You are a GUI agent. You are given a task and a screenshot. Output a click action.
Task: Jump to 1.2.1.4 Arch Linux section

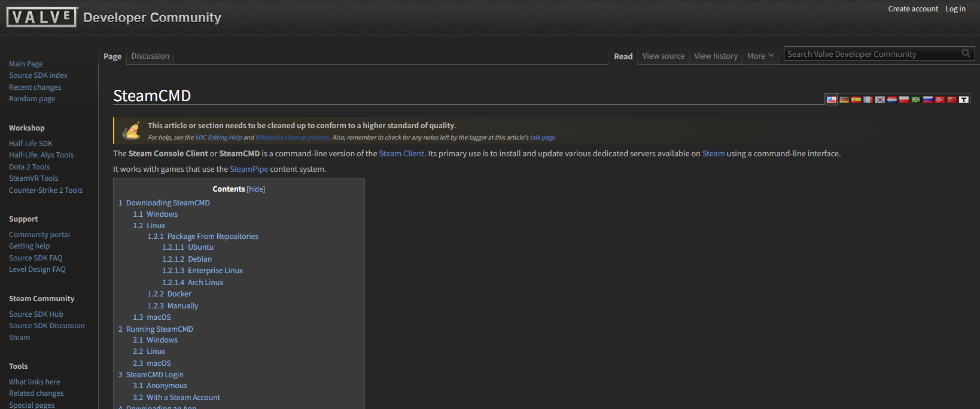[x=193, y=283]
